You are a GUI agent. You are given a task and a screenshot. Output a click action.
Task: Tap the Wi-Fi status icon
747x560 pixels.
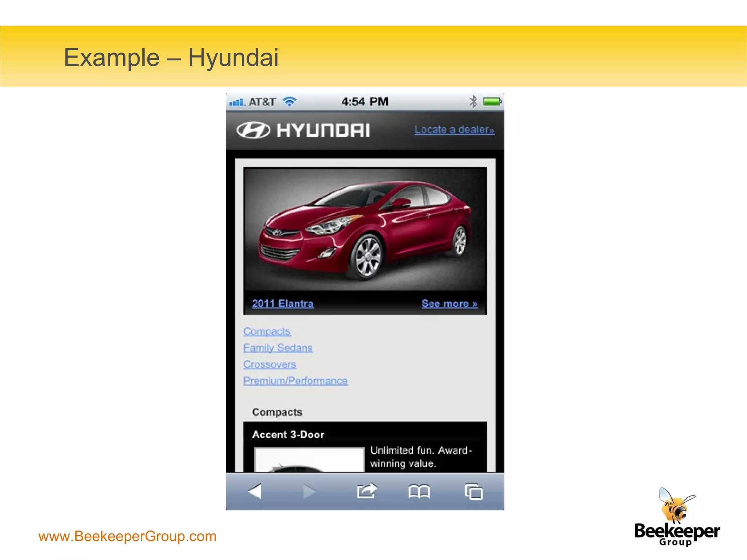click(x=290, y=101)
